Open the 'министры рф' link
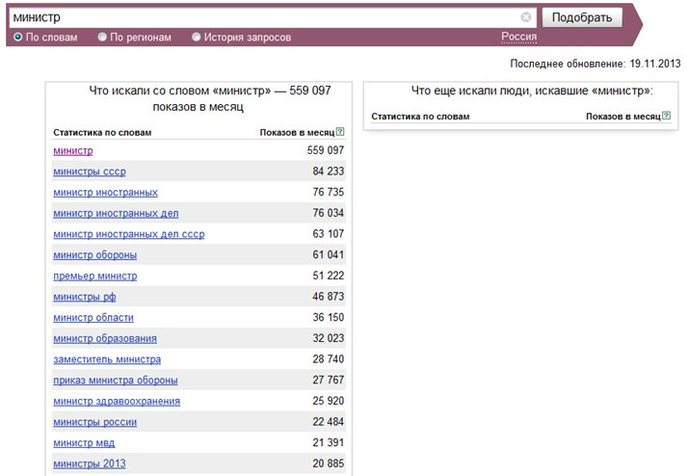Image resolution: width=688 pixels, height=476 pixels. 85,297
